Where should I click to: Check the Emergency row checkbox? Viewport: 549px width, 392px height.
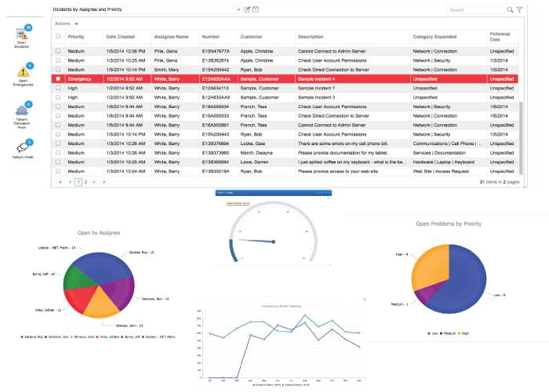(58, 78)
